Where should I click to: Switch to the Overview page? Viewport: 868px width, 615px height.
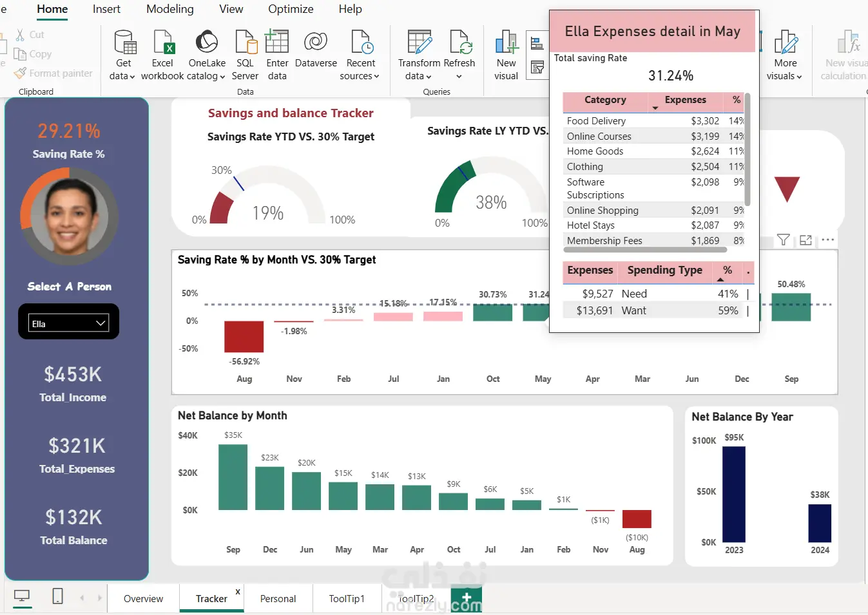pyautogui.click(x=143, y=599)
